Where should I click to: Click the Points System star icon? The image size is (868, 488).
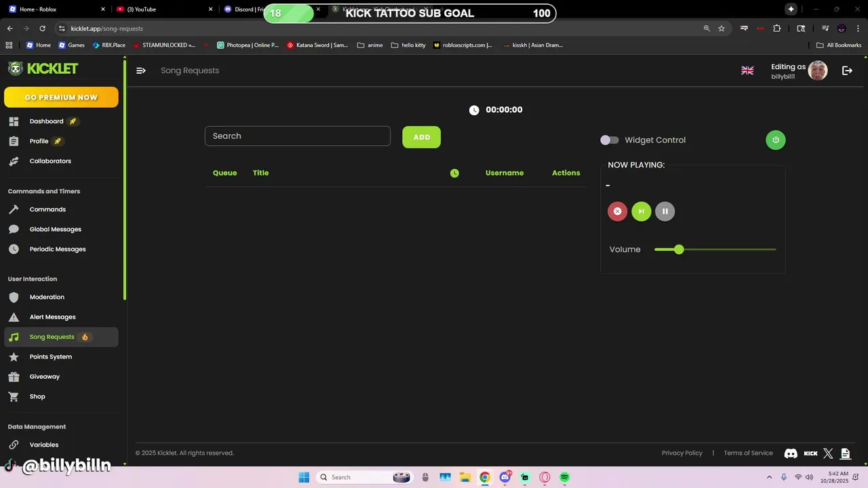[14, 357]
